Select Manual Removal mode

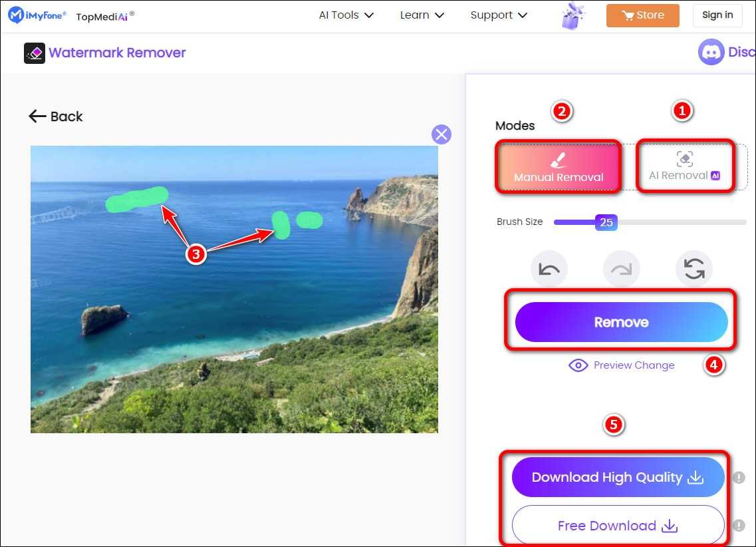[558, 167]
